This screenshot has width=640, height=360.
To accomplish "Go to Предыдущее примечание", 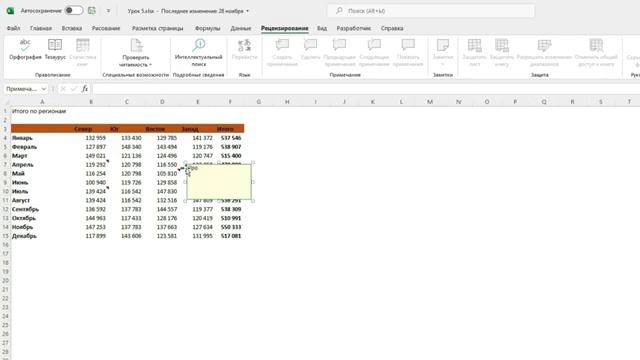I will click(339, 53).
